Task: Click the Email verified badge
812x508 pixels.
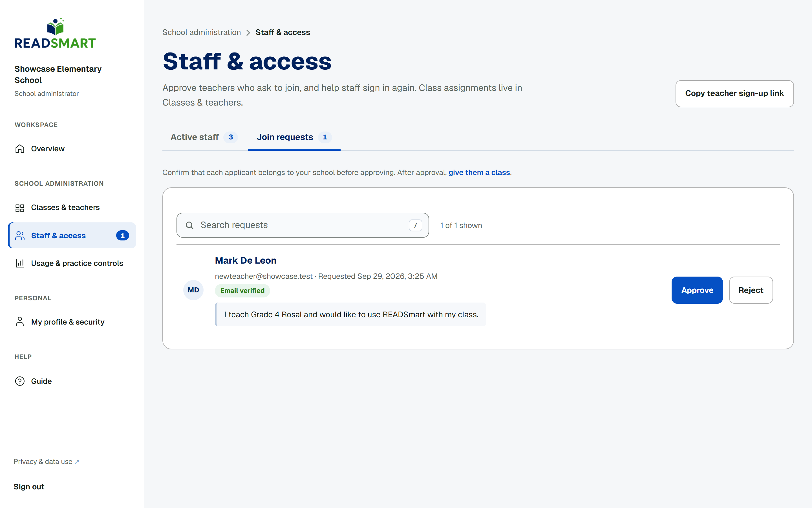Action: coord(242,291)
